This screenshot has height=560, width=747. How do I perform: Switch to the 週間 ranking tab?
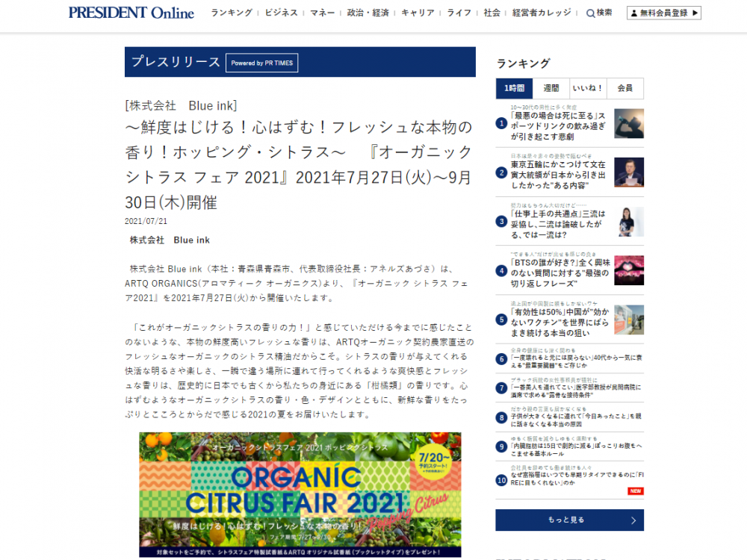551,88
